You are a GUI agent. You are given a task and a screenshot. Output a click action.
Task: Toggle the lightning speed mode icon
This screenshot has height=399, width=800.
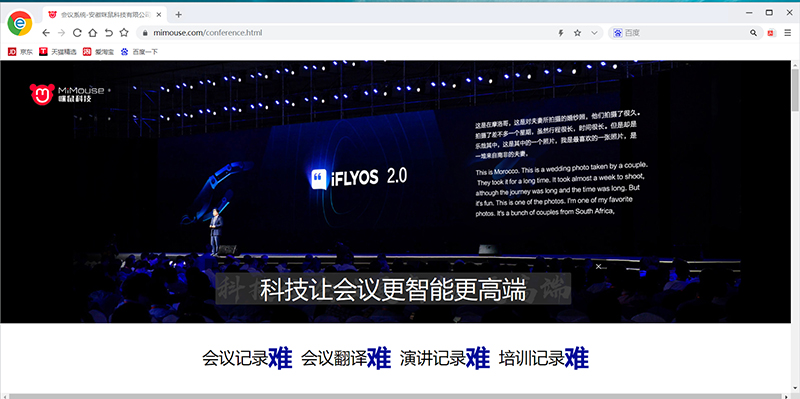point(561,33)
